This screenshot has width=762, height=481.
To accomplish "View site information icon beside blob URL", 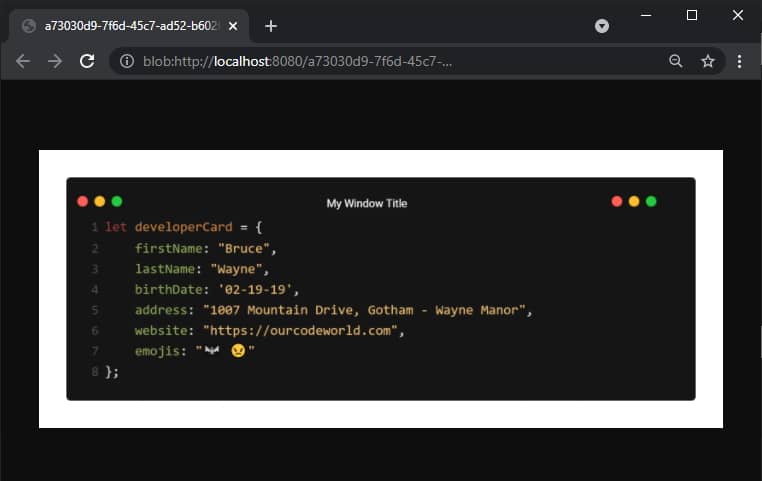I will (x=127, y=61).
